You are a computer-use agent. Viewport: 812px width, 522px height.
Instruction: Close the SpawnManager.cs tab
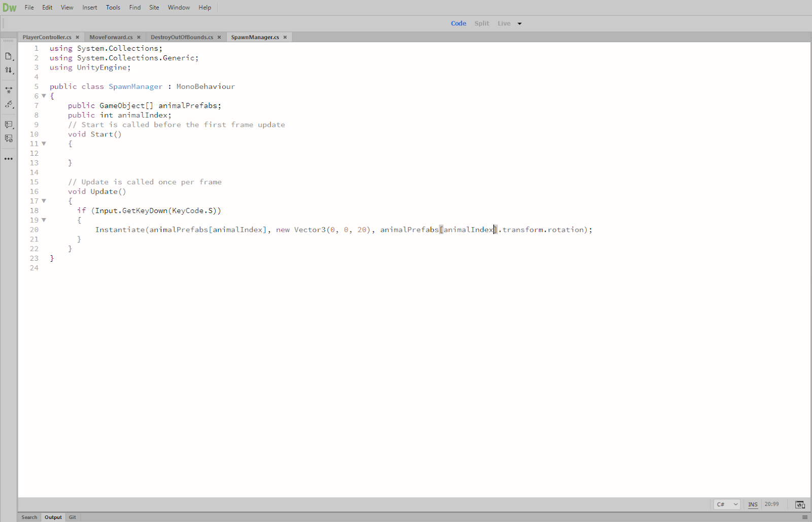pyautogui.click(x=285, y=37)
